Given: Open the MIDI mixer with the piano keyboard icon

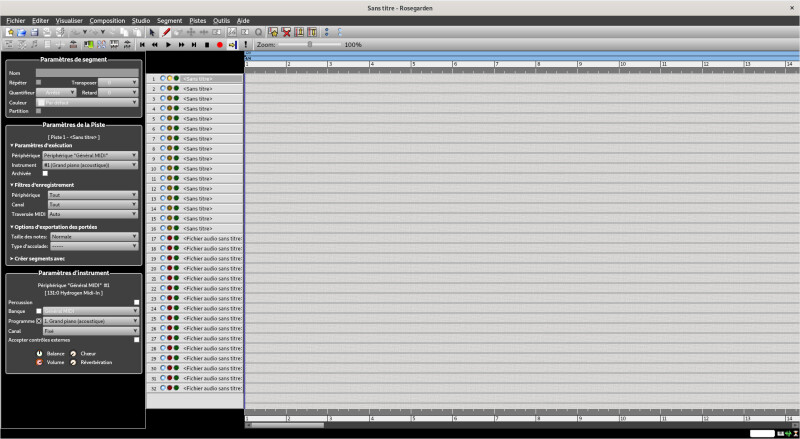Looking at the screenshot, I should [114, 44].
